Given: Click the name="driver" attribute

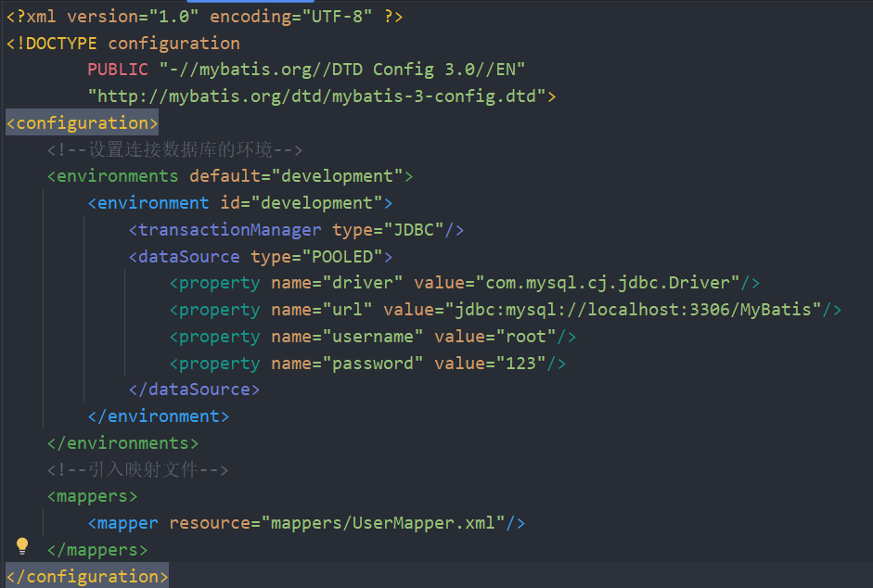Looking at the screenshot, I should click(x=337, y=283).
